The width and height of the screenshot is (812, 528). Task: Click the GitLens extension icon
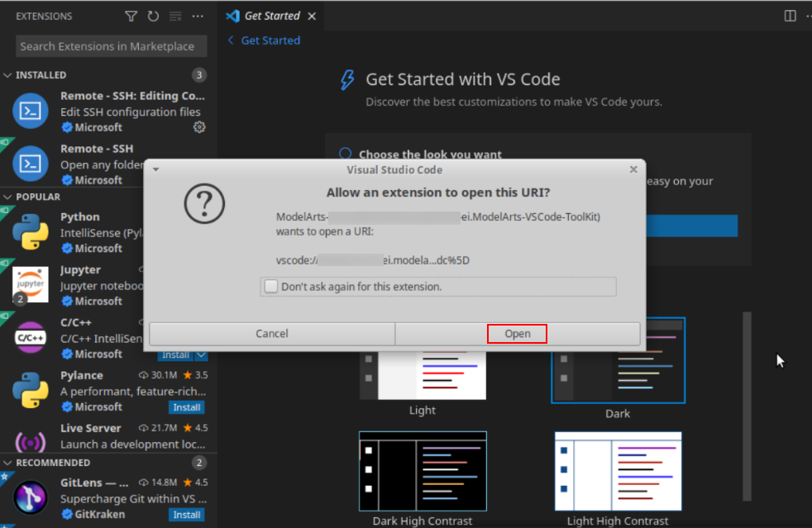pyautogui.click(x=31, y=497)
